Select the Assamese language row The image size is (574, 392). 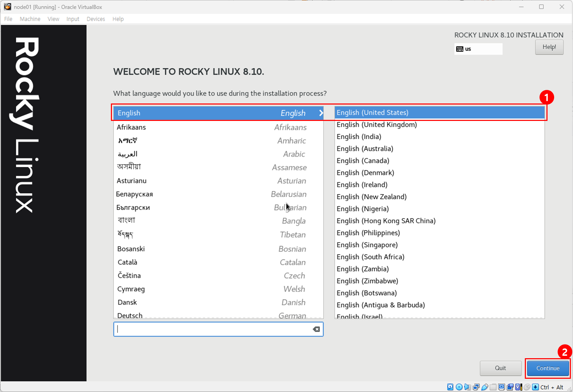coord(219,167)
